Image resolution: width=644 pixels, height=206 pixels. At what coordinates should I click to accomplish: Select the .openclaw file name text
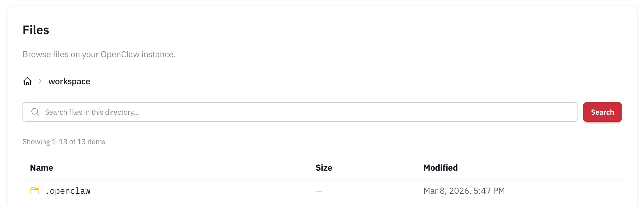tap(68, 191)
